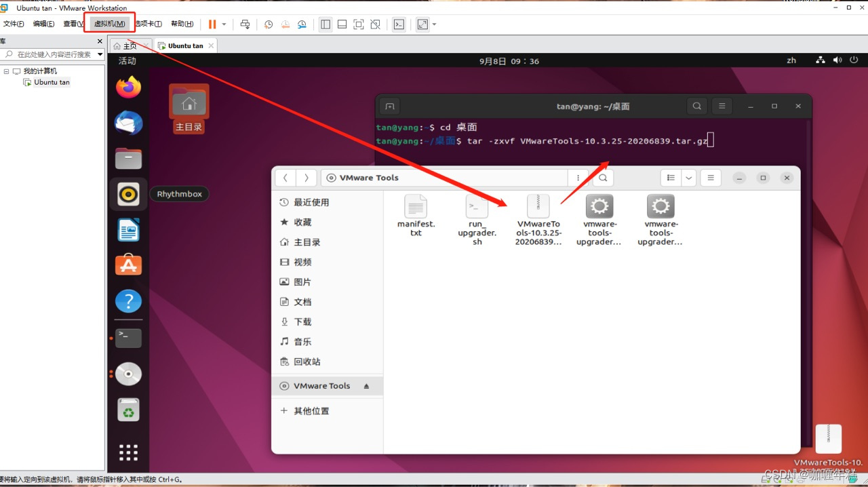
Task: Open Ubuntu Software from the dock
Action: (x=128, y=265)
